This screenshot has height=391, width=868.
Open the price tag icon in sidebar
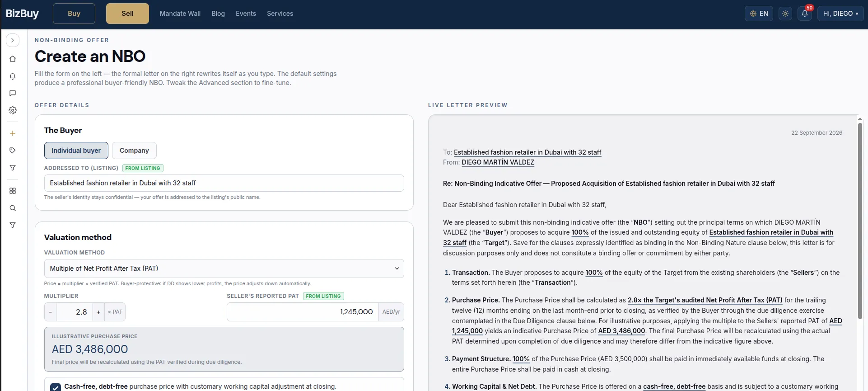[13, 151]
